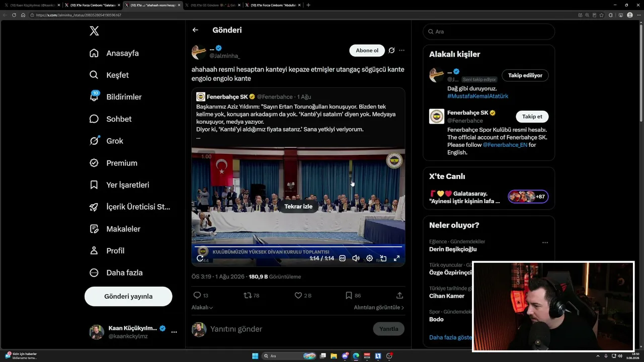Viewport: 644px width, 362px height.
Task: Toggle picture-in-picture for the video
Action: [x=383, y=258]
